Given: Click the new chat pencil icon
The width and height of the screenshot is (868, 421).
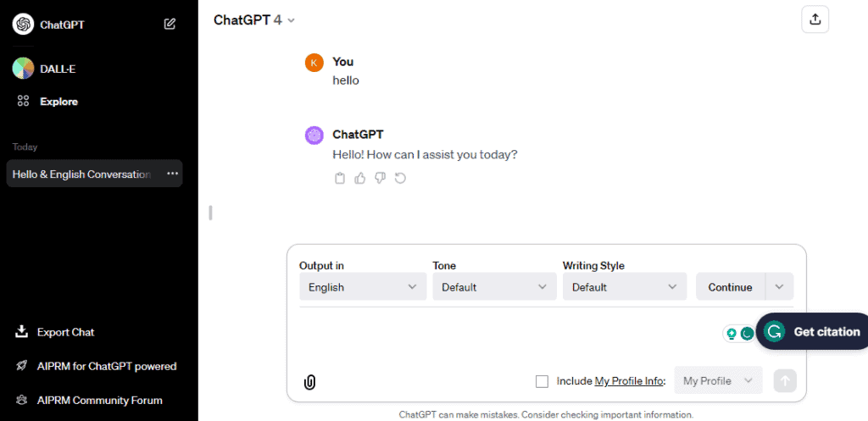Looking at the screenshot, I should pos(170,25).
